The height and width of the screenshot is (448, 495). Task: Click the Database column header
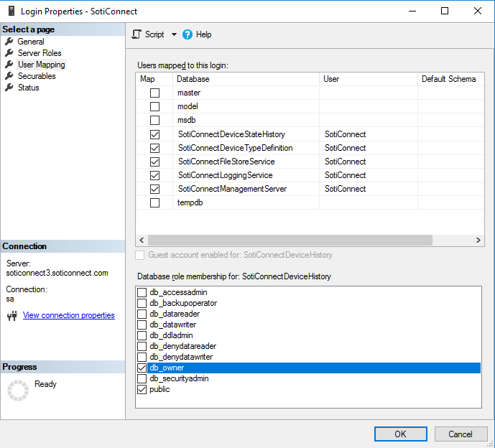click(x=246, y=79)
